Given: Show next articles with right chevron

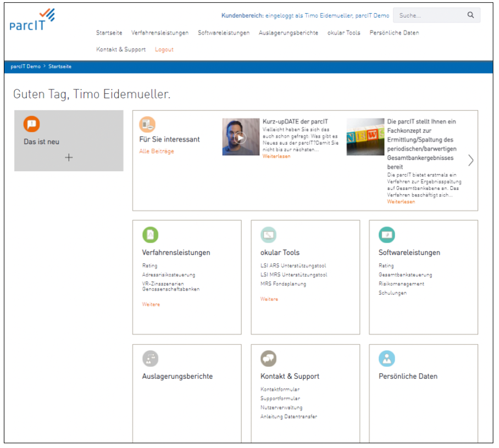Looking at the screenshot, I should point(470,160).
